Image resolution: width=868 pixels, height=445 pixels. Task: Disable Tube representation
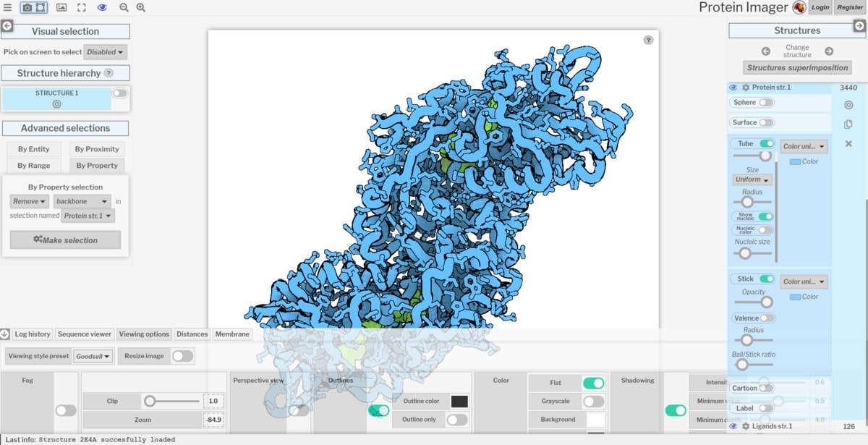766,144
